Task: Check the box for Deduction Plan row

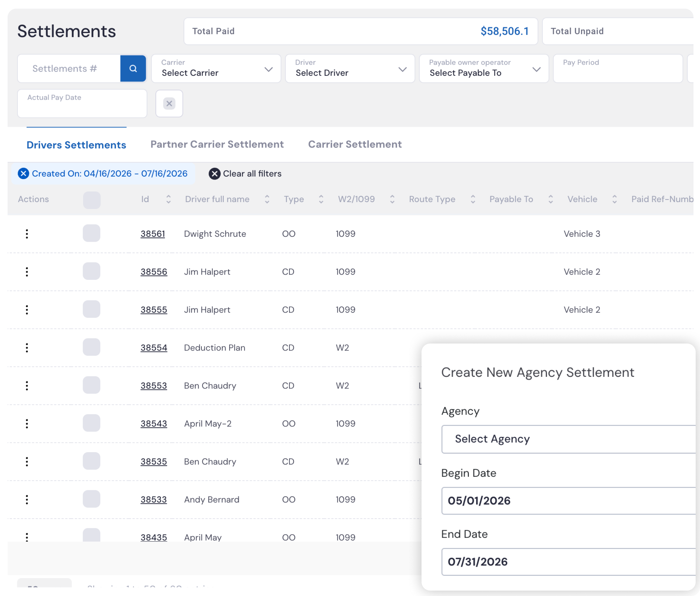Action: 92,347
